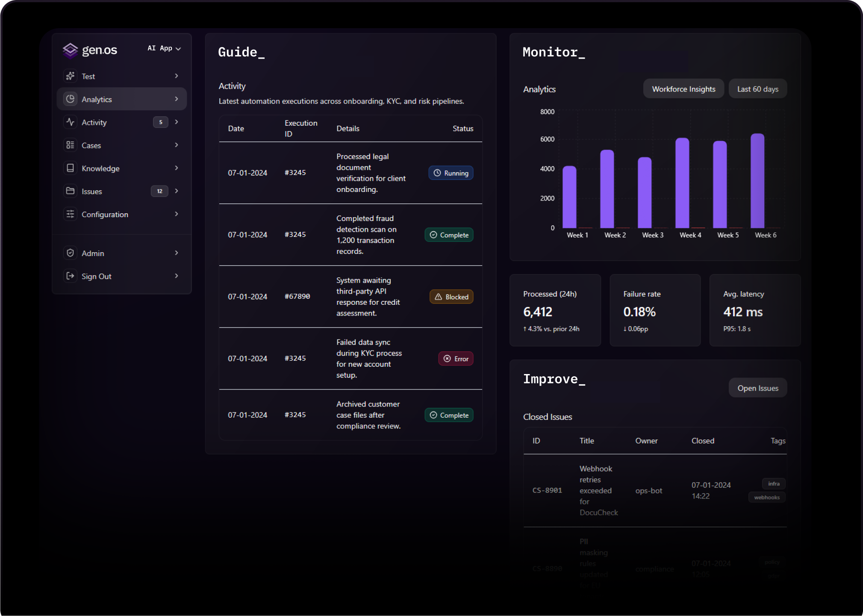This screenshot has height=616, width=863.
Task: Expand the Activity chevron arrow
Action: (177, 122)
